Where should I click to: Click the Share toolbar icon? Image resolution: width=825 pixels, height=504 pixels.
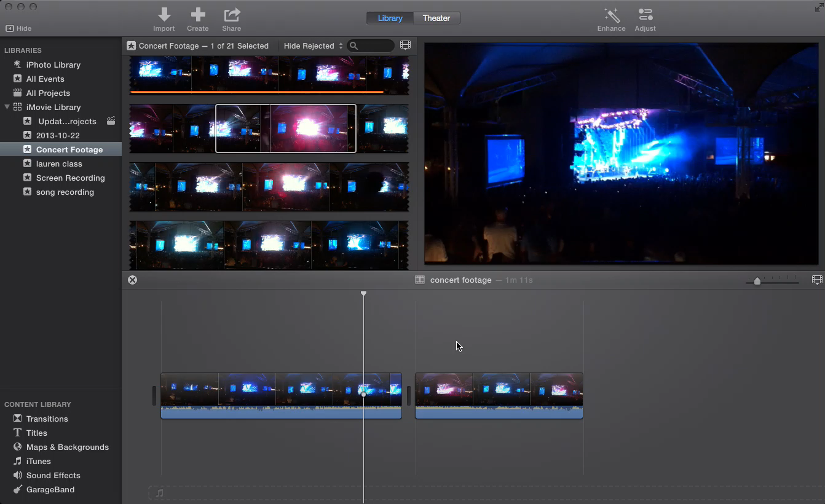pos(232,19)
